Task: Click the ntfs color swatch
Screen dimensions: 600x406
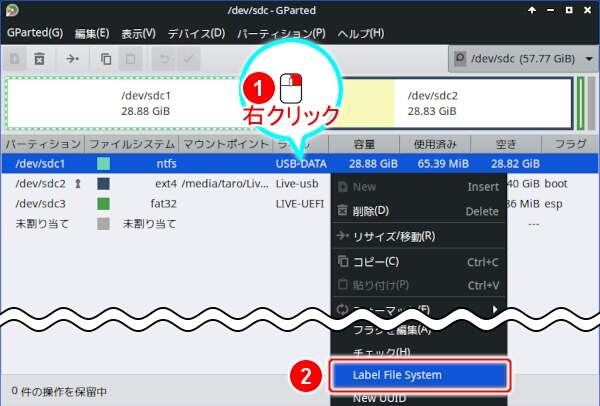Action: 103,164
